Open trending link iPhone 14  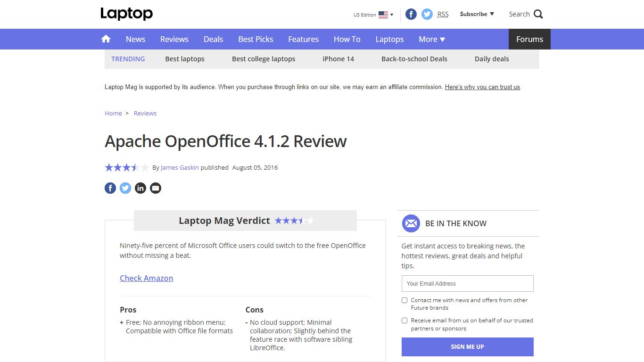338,59
